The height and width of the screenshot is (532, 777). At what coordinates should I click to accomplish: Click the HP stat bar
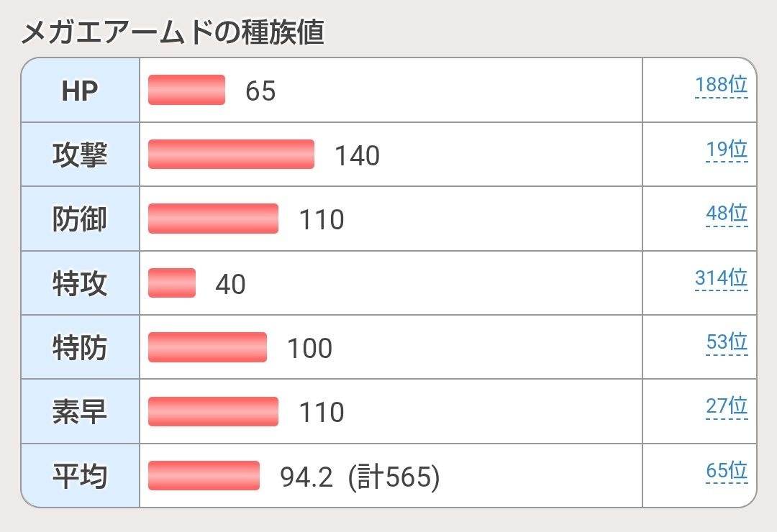186,90
